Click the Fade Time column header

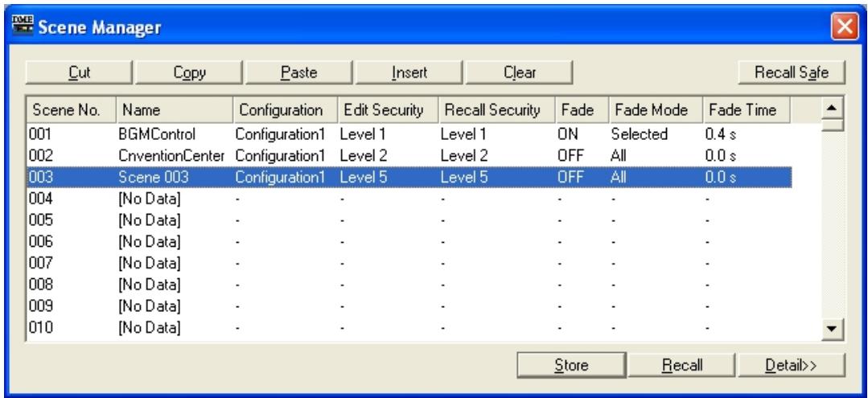point(747,110)
